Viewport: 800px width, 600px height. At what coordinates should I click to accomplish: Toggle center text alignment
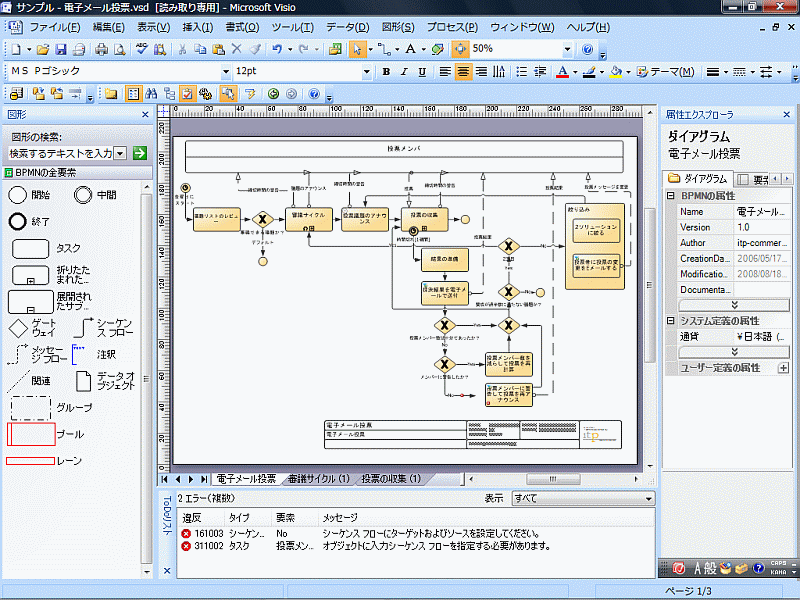pos(463,72)
